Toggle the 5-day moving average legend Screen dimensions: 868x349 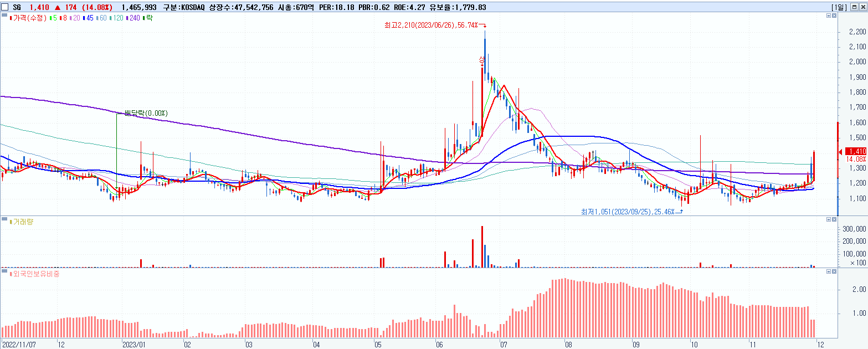click(x=53, y=18)
